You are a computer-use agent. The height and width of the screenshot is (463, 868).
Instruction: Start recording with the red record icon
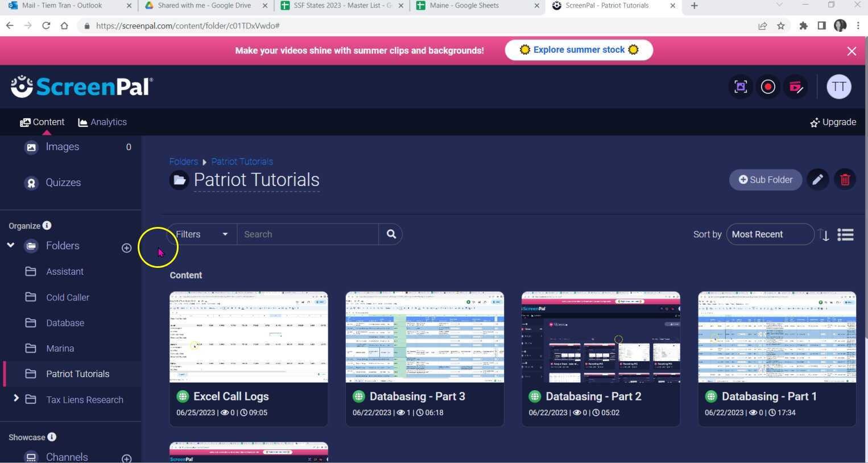(x=768, y=87)
